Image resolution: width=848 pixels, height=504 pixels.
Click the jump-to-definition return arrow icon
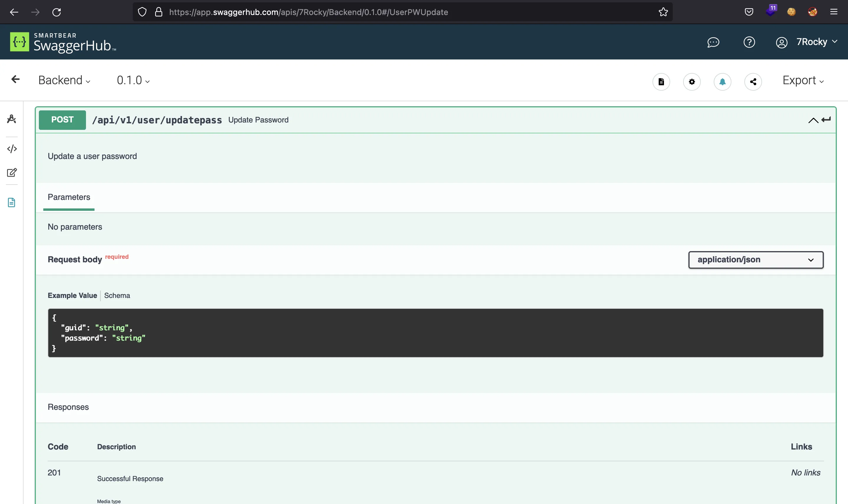[826, 120]
